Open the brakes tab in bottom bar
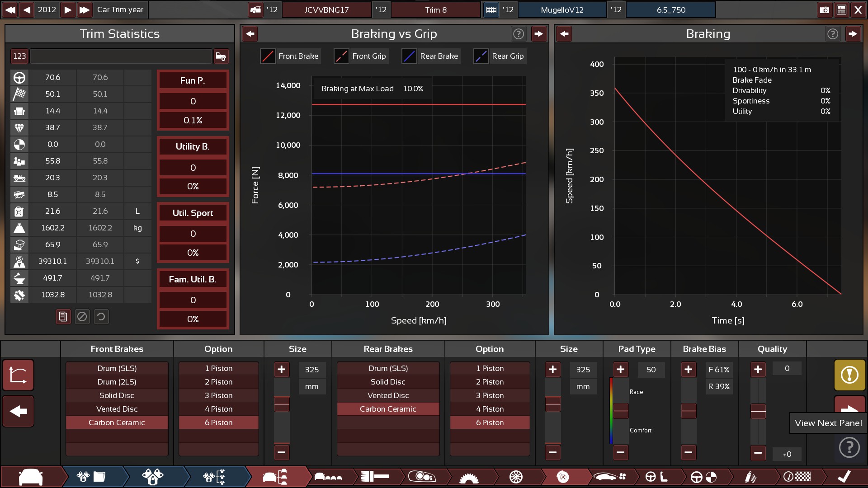This screenshot has width=868, height=488. (x=562, y=477)
